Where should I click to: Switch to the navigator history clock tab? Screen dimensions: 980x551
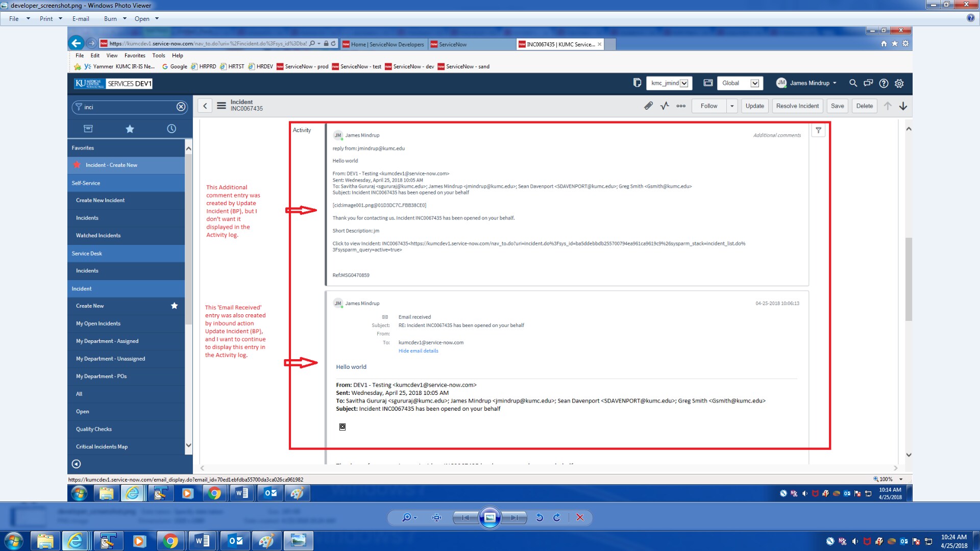click(171, 129)
